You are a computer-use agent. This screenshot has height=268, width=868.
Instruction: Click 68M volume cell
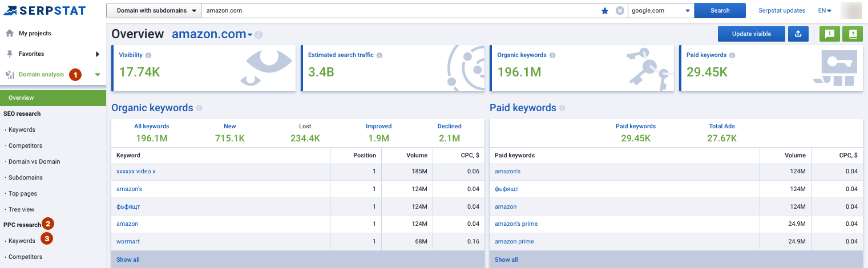pyautogui.click(x=421, y=241)
